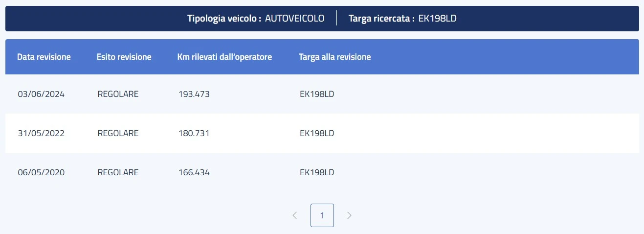Viewport: 644px width, 234px height.
Task: Click the Targa ricercata EK198LD value
Action: point(438,19)
